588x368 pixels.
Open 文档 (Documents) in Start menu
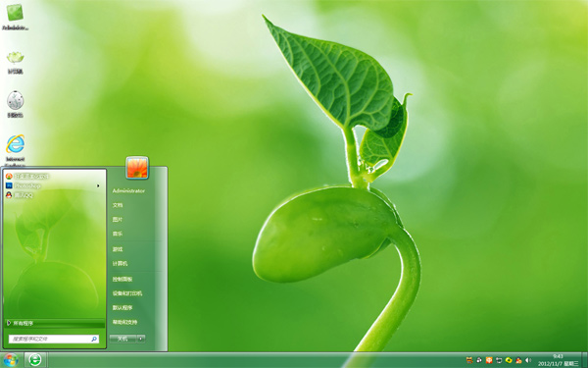[x=118, y=205]
